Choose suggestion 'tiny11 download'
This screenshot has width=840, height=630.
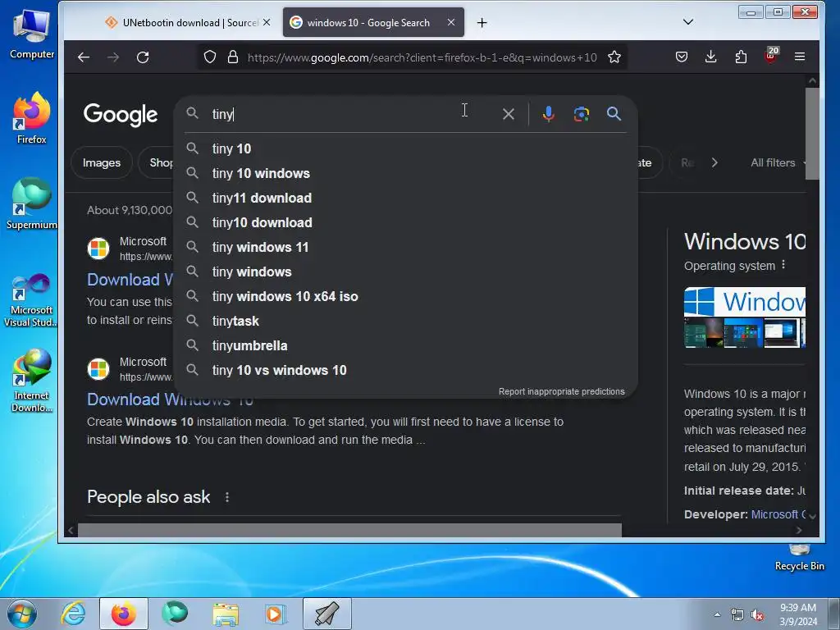click(405, 198)
